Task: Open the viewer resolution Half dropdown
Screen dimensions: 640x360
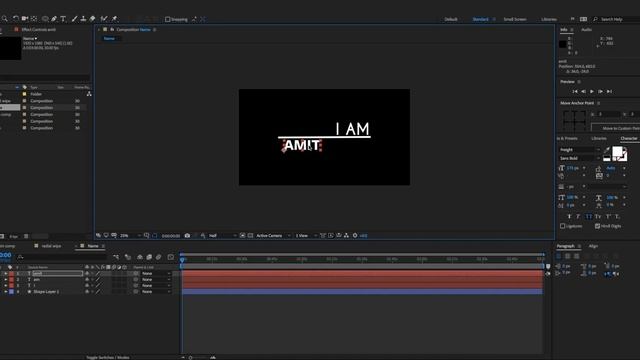Action: [x=222, y=236]
